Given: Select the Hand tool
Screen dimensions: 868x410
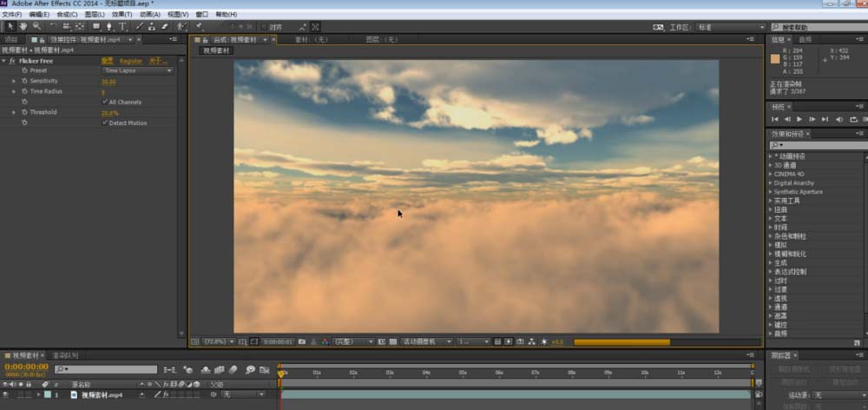Looking at the screenshot, I should (x=23, y=26).
